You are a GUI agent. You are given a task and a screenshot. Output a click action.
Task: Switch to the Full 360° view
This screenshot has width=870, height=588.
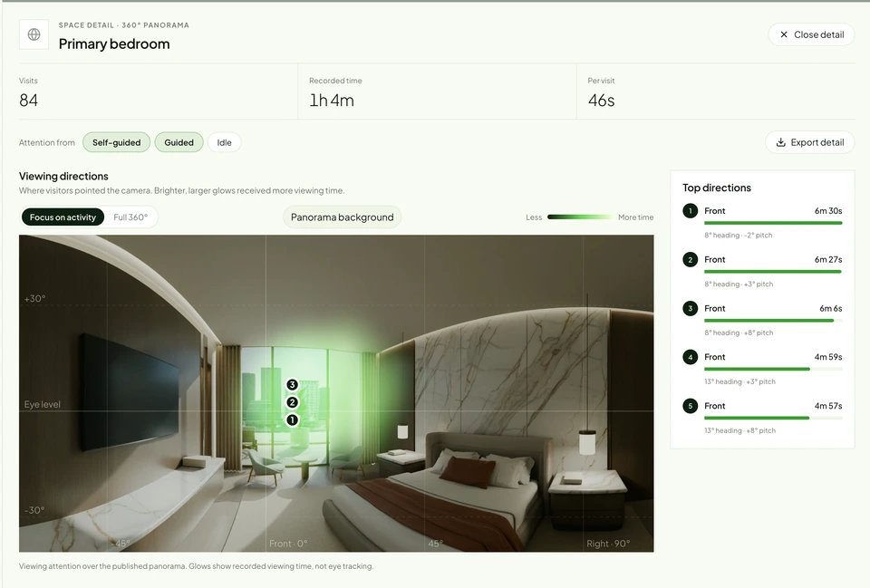(130, 217)
